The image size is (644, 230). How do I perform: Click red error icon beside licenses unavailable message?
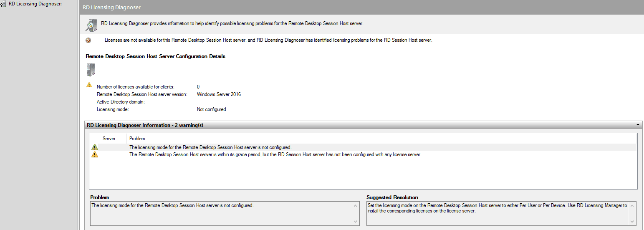coord(88,40)
